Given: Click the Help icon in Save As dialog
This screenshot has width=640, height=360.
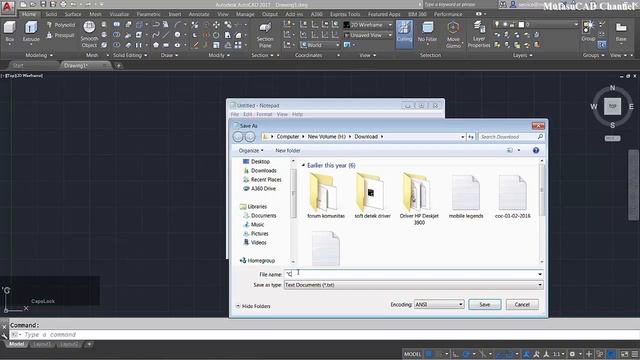Looking at the screenshot, I should 536,150.
